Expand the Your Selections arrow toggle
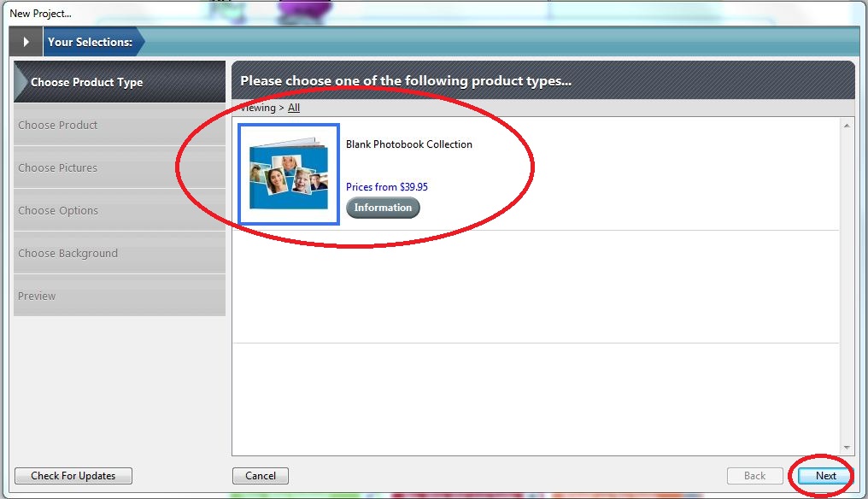This screenshot has width=868, height=499. coord(26,42)
